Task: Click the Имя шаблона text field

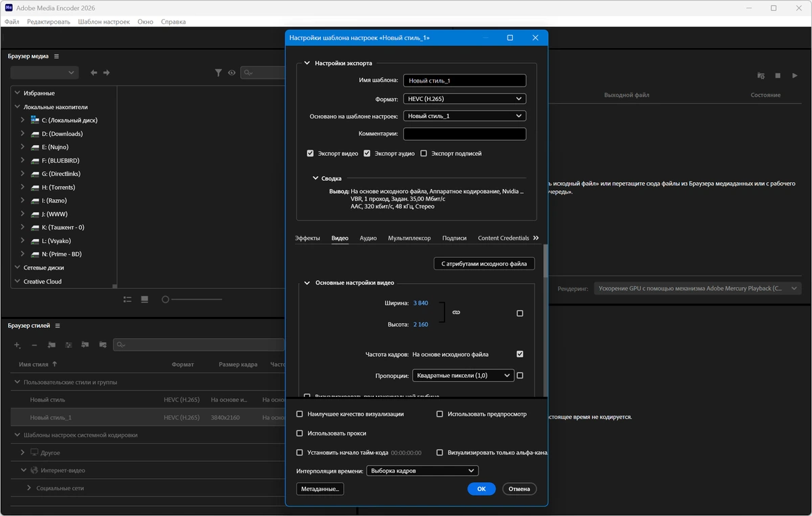Action: tap(465, 81)
